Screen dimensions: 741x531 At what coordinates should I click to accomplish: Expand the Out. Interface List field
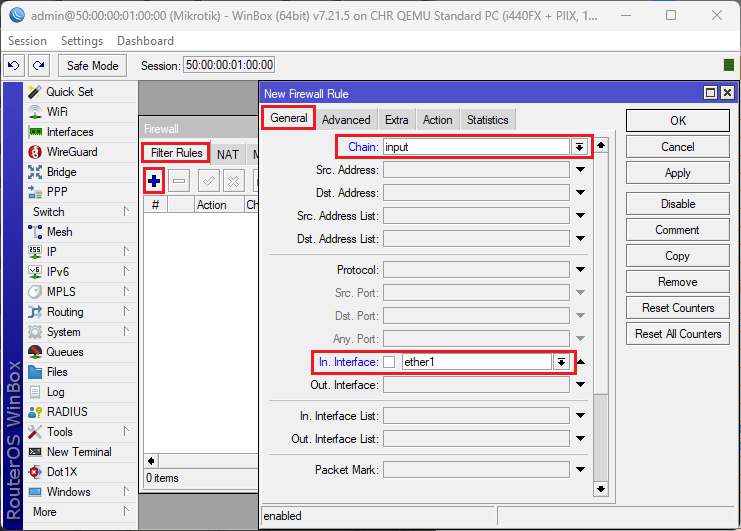580,439
